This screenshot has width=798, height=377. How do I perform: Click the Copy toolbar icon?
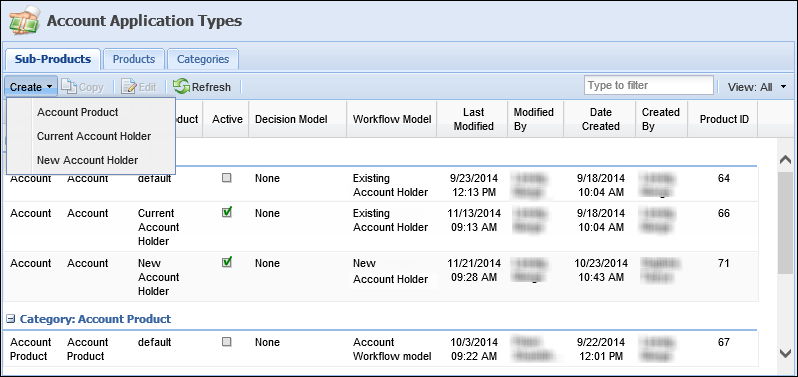coord(69,87)
